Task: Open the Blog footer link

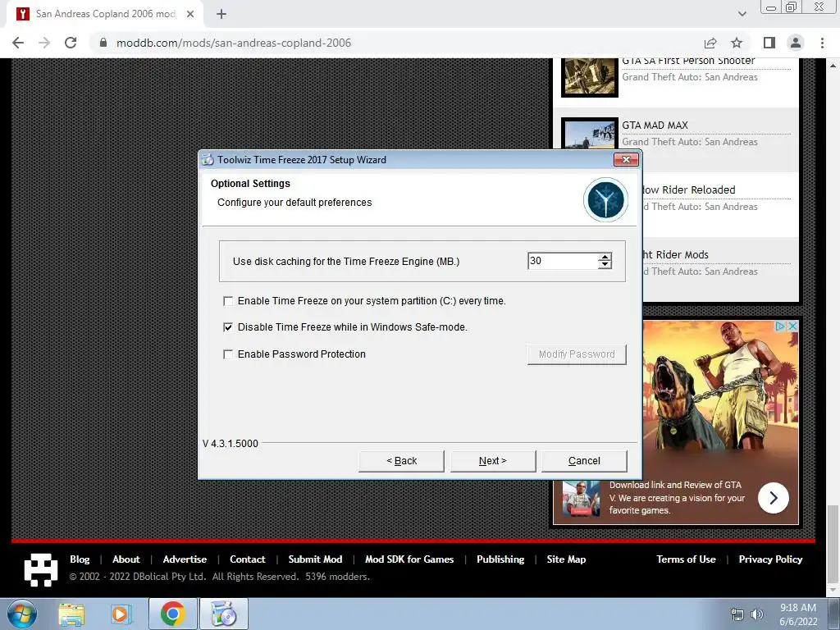Action: tap(80, 559)
